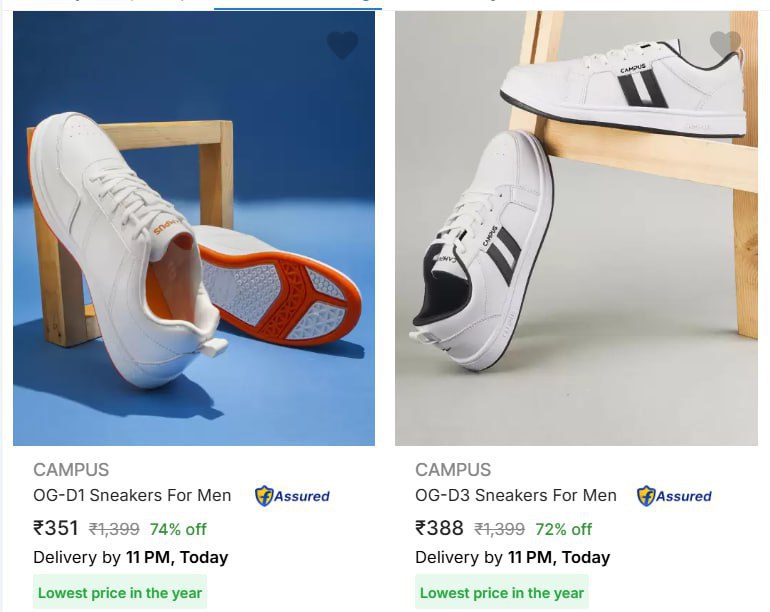The height and width of the screenshot is (612, 770).
Task: Click Assured badge on OG-D1 sneakers
Action: [x=292, y=496]
